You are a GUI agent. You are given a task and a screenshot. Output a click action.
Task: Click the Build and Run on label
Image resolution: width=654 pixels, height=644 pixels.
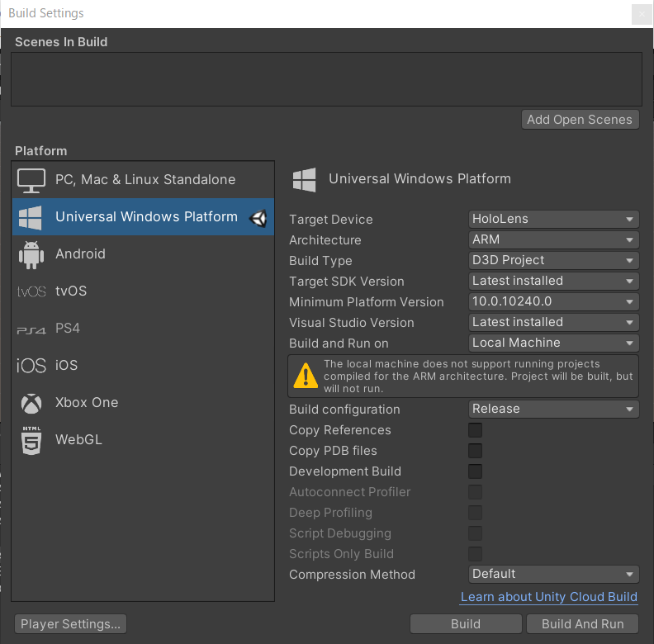point(339,343)
